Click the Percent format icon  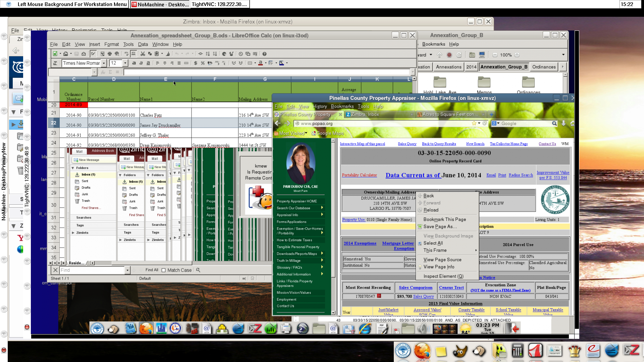pos(203,63)
